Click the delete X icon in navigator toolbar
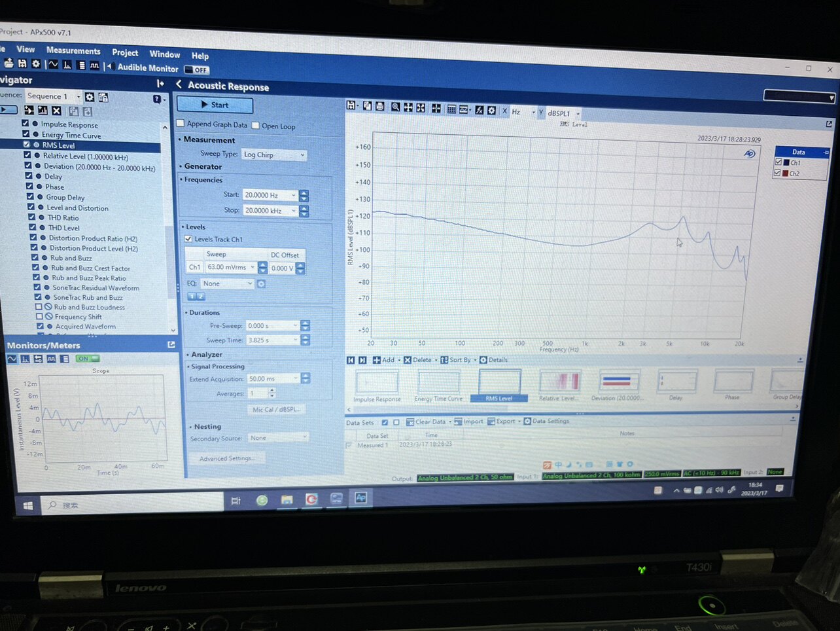Screen dimensions: 840x631 (56, 111)
